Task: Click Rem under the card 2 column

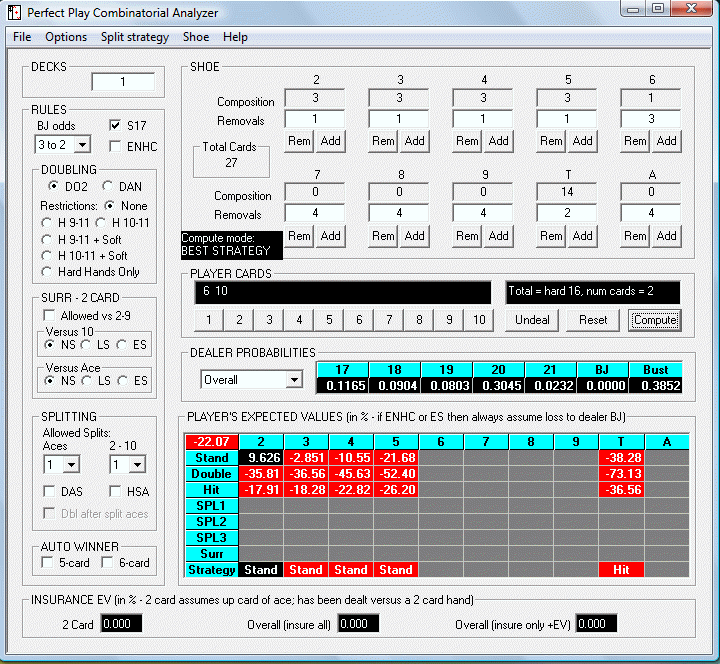Action: (x=299, y=141)
